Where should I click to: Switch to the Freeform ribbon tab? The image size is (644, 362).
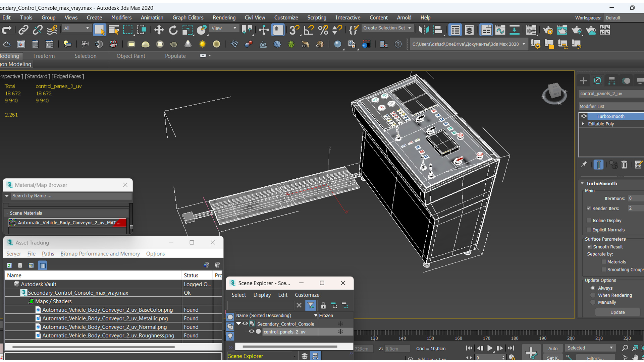[x=44, y=56]
